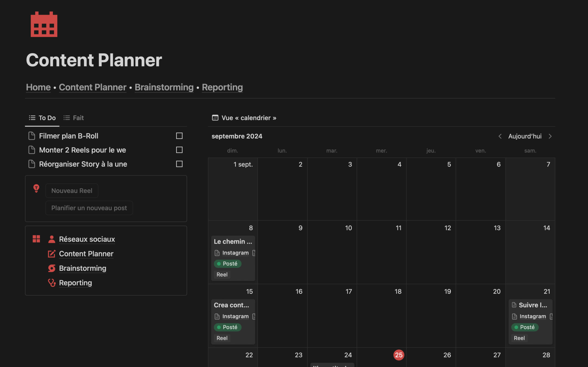
Task: Click the septembre 2024 month label
Action: tap(237, 136)
